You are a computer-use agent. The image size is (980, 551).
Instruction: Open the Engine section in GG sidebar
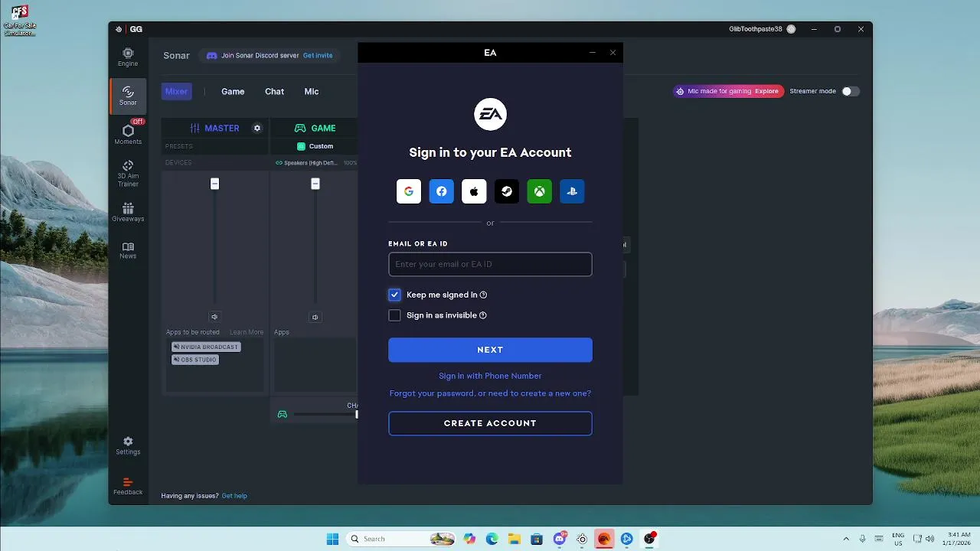(x=128, y=57)
